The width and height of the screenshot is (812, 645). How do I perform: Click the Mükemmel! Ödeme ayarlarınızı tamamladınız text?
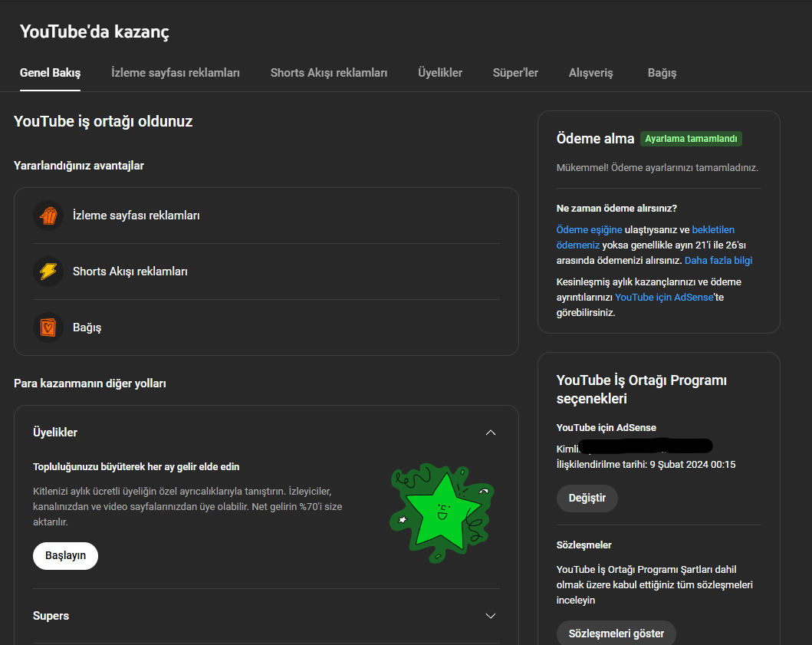pos(657,168)
